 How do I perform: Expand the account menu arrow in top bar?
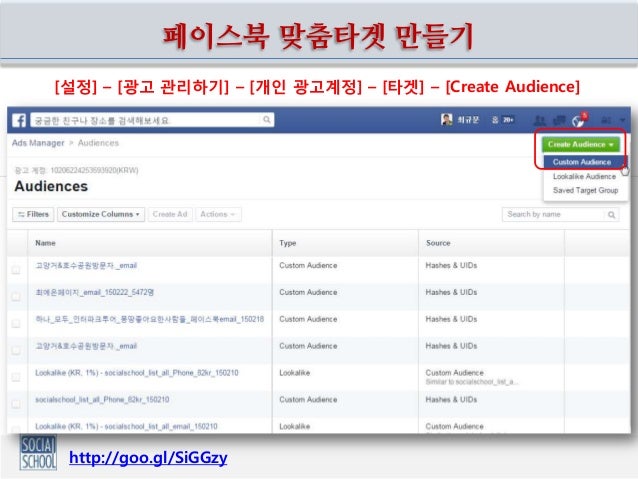[622, 120]
